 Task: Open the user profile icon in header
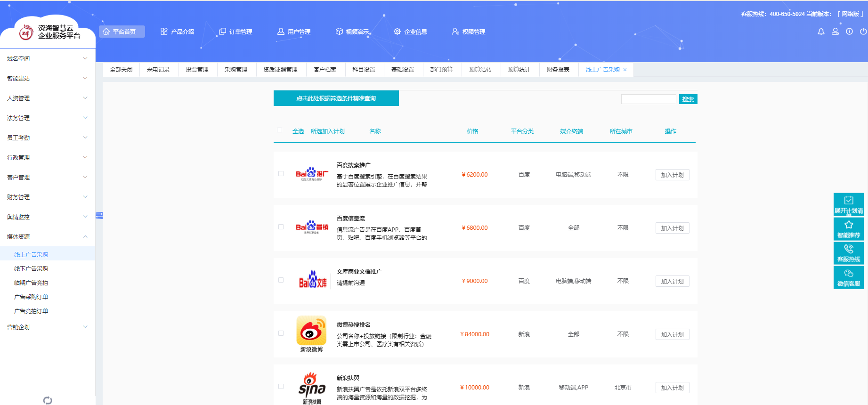click(835, 32)
